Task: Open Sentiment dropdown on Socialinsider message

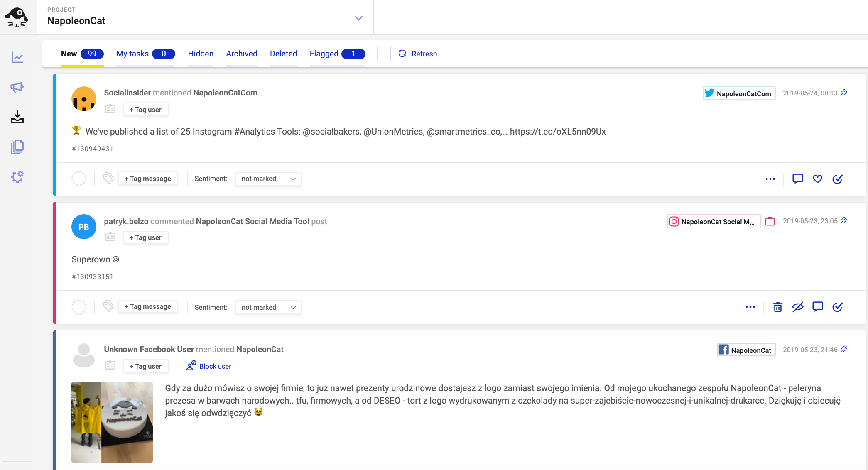Action: 268,179
